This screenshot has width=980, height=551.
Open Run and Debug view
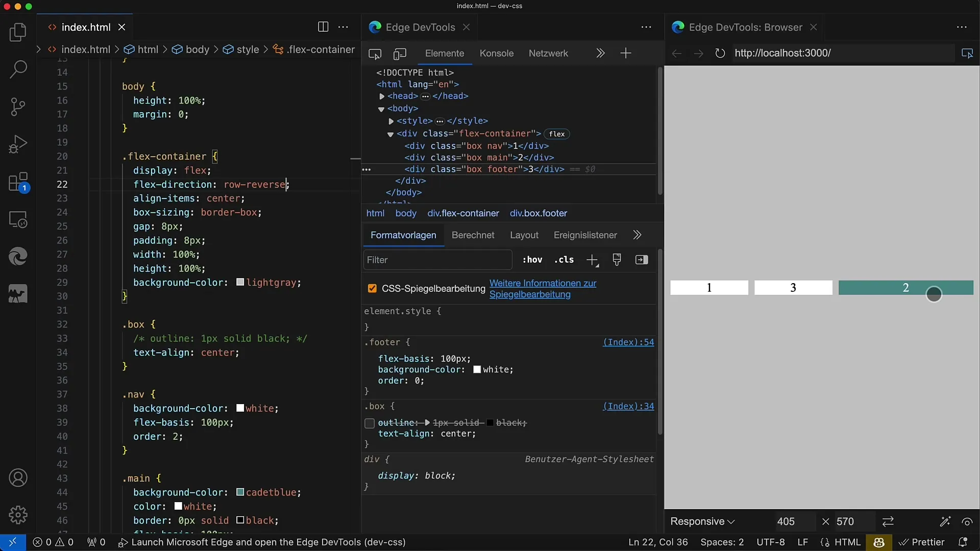point(18,144)
